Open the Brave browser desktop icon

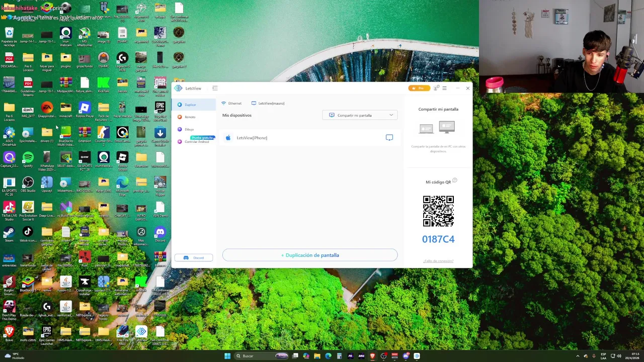coord(9,333)
